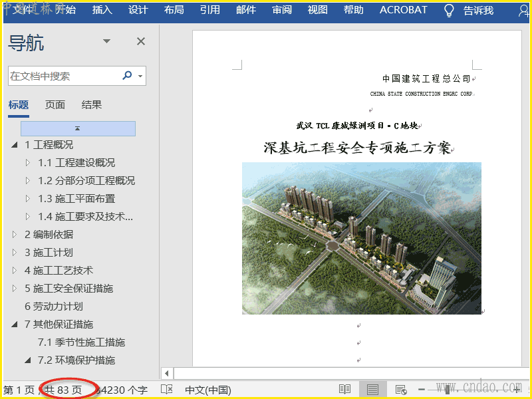The image size is (532, 399).
Task: Click the aerial rendering cover image
Action: coord(361,238)
